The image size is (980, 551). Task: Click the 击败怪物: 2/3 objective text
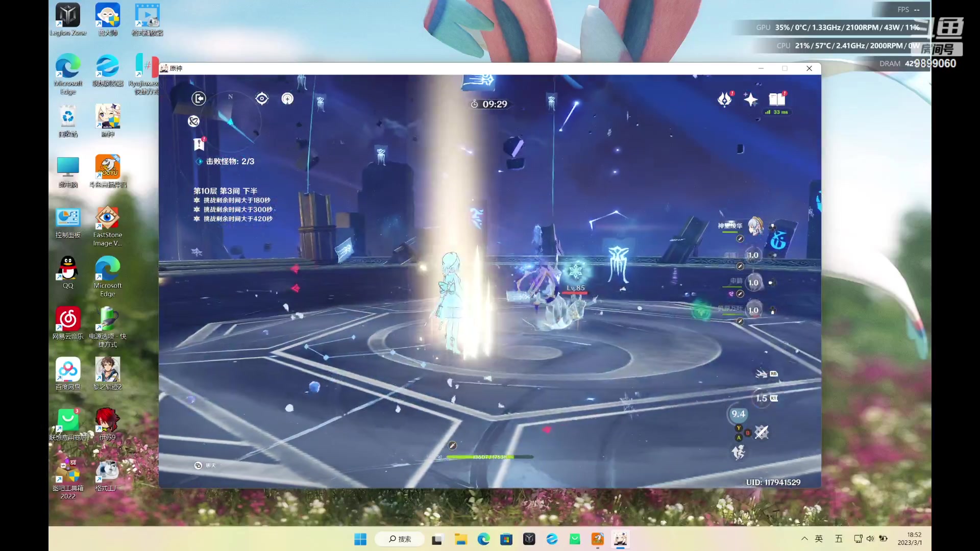pos(230,161)
